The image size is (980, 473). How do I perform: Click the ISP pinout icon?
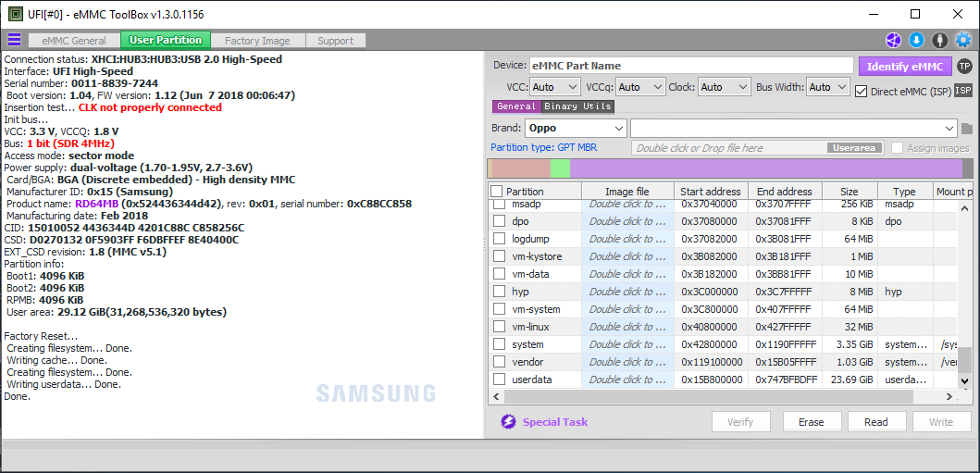coord(963,91)
